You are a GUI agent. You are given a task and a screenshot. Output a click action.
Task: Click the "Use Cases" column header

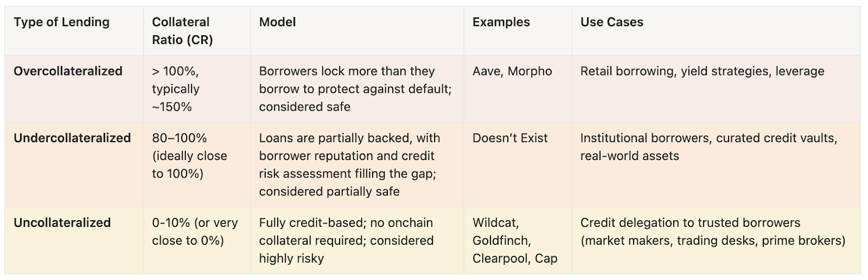point(611,22)
